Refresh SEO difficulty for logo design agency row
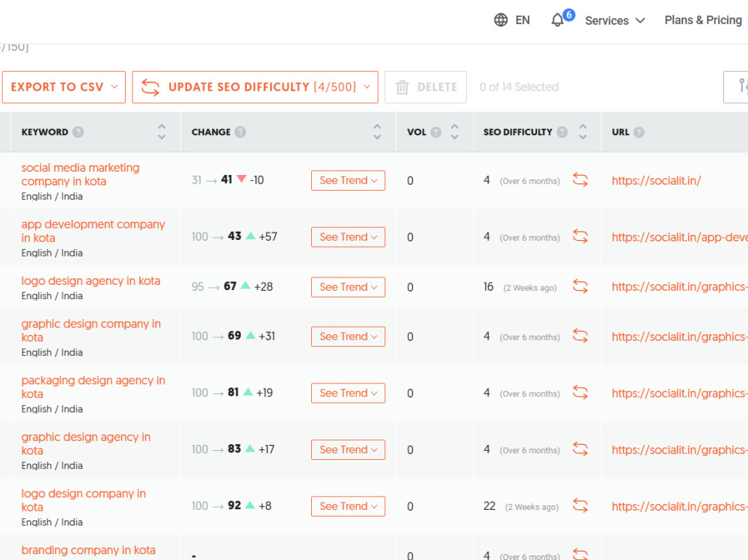The image size is (748, 560). [580, 286]
